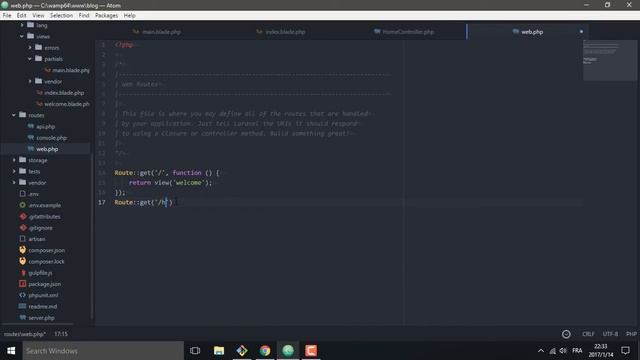Click the storage folder icon

point(23,160)
